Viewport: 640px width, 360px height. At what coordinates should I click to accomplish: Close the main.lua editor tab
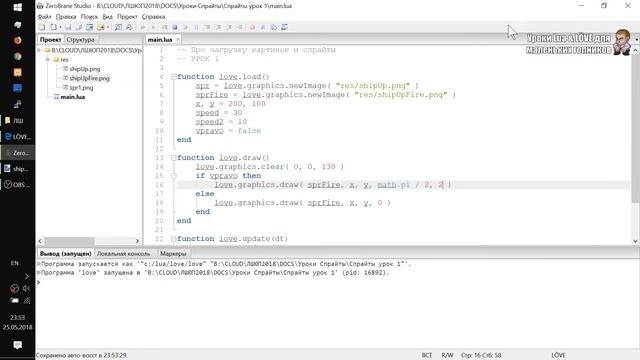[178, 40]
